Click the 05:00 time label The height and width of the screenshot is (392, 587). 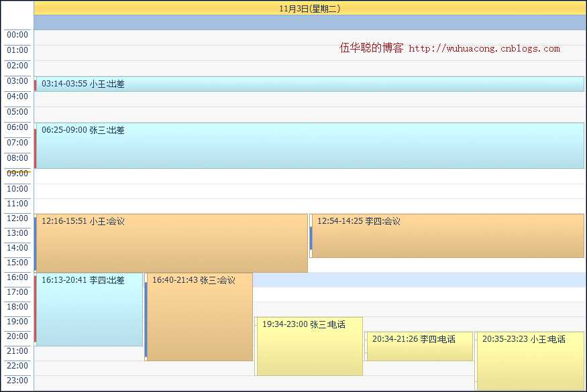[x=17, y=112]
